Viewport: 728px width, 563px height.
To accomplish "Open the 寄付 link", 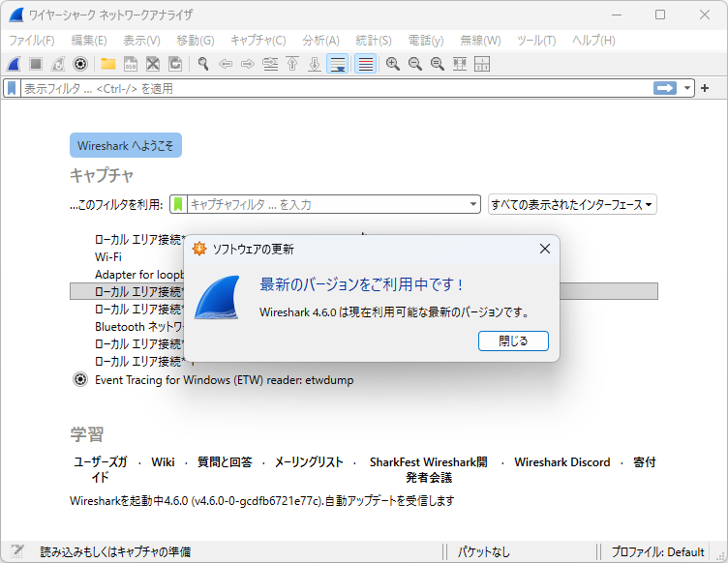I will 645,461.
